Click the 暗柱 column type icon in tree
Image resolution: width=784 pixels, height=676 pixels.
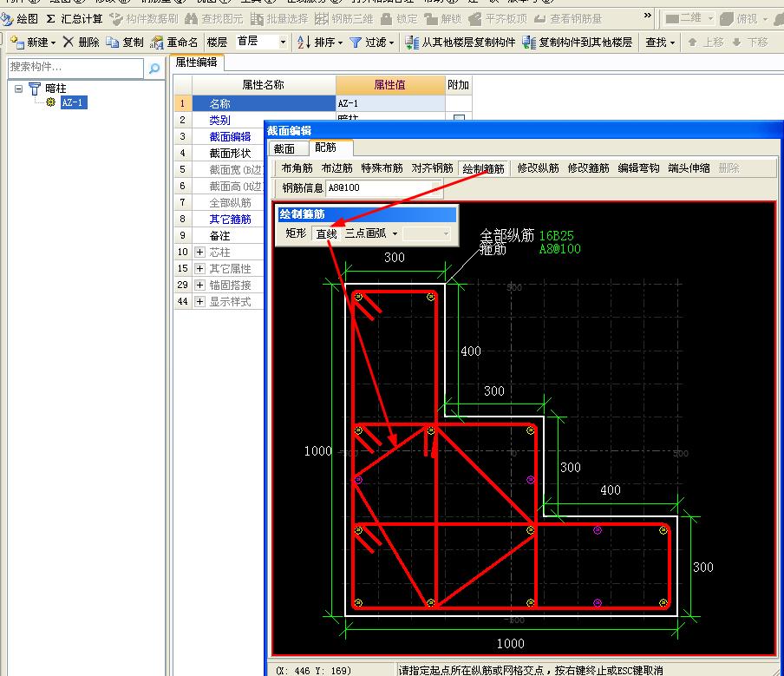35,89
